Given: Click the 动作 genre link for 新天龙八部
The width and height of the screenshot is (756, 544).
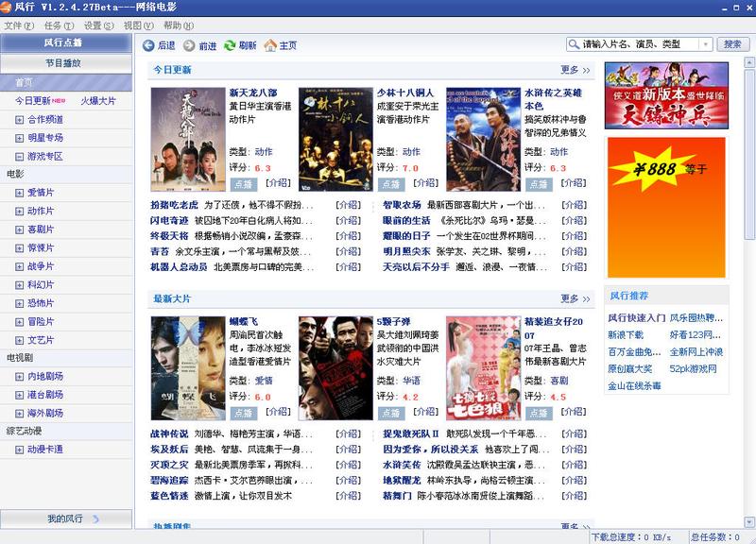Looking at the screenshot, I should pos(264,152).
